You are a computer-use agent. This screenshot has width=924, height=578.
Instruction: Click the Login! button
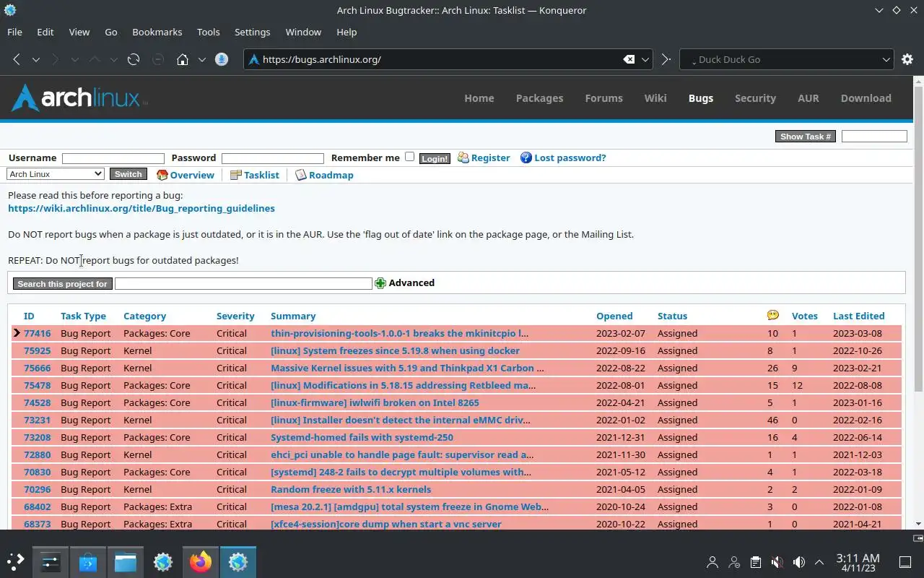pyautogui.click(x=435, y=158)
